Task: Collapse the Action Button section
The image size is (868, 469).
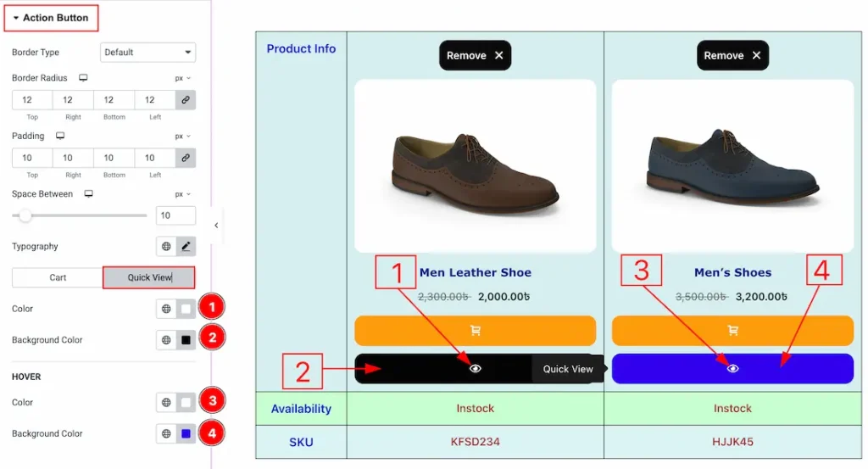Action: 51,18
